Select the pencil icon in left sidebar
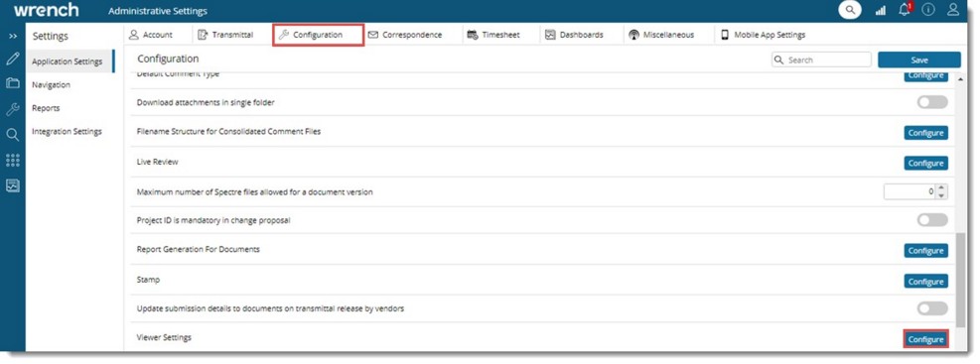Viewport: 980px width, 364px height. (x=13, y=60)
